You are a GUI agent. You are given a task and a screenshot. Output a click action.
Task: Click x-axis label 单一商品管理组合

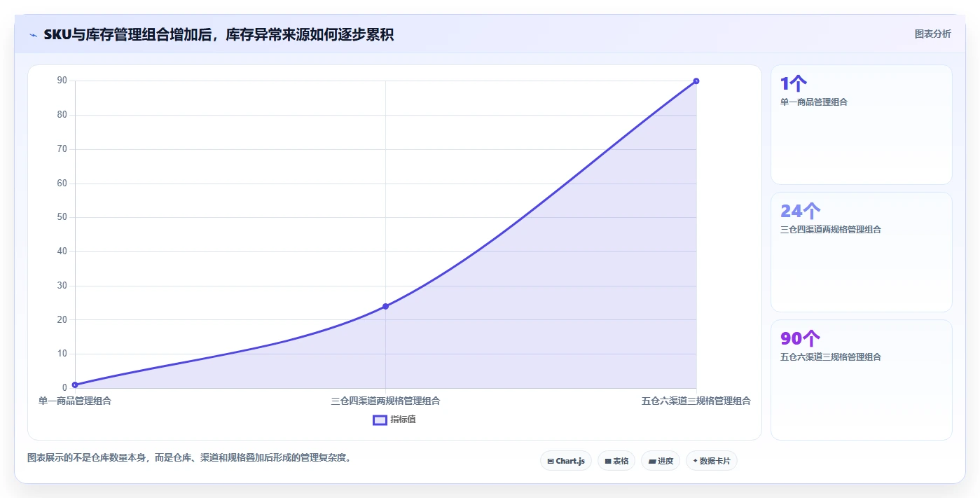coord(75,401)
